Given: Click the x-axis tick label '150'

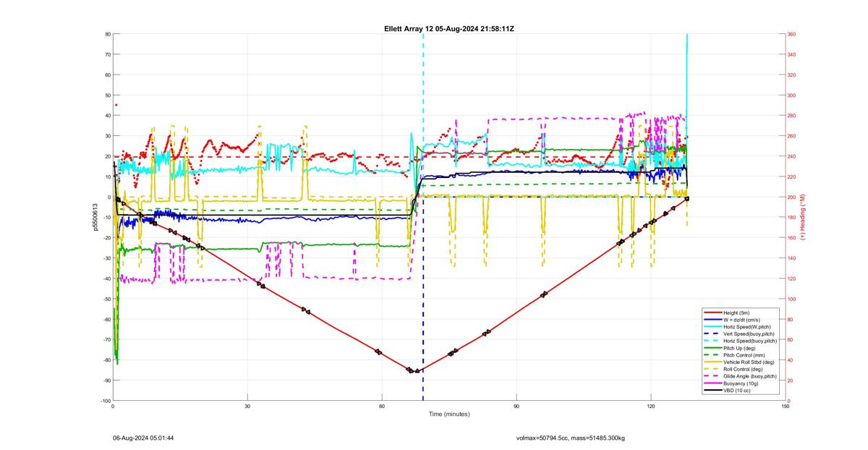Looking at the screenshot, I should coord(786,406).
